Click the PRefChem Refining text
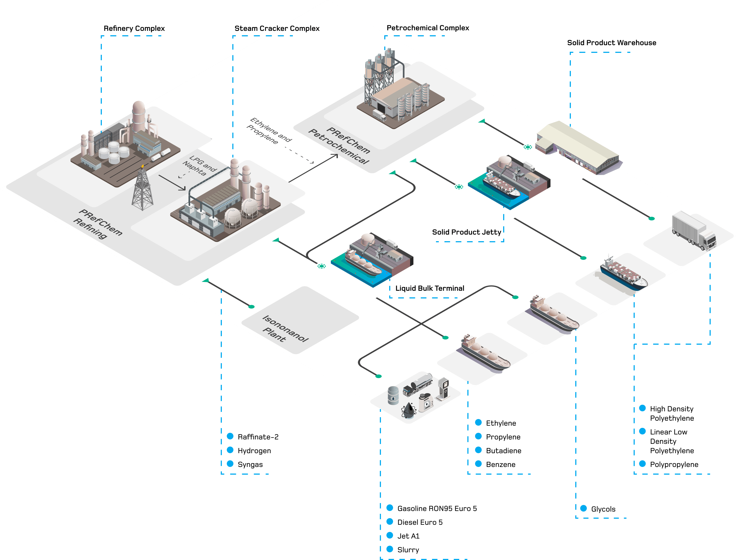736x560 pixels. click(98, 224)
